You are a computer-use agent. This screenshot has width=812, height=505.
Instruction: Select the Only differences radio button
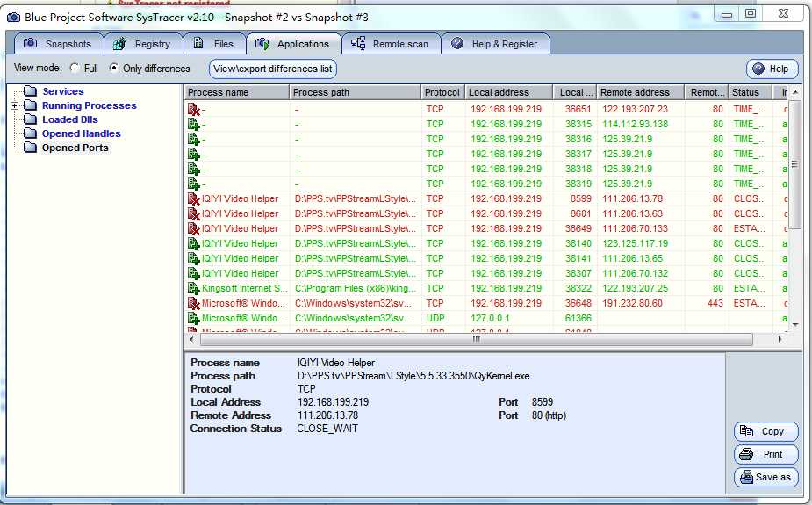[x=113, y=68]
